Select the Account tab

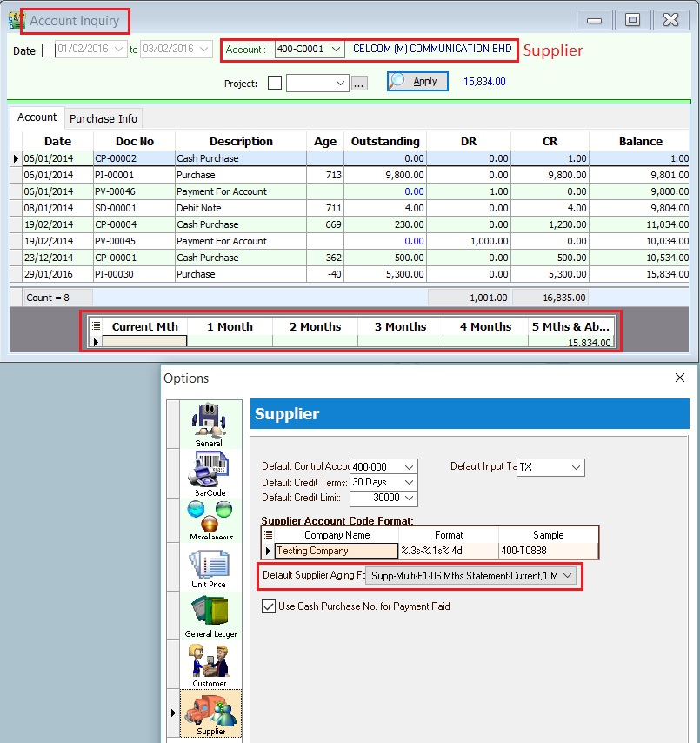(37, 117)
